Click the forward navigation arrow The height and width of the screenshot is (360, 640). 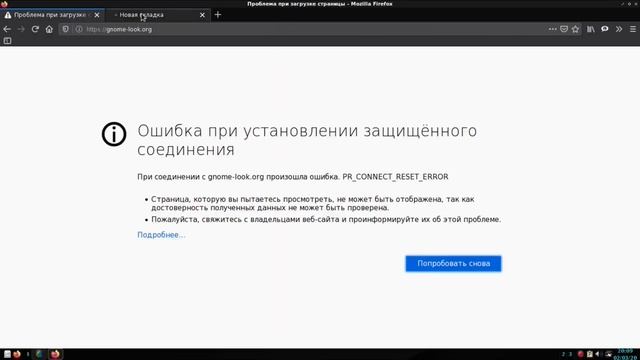coord(21,29)
